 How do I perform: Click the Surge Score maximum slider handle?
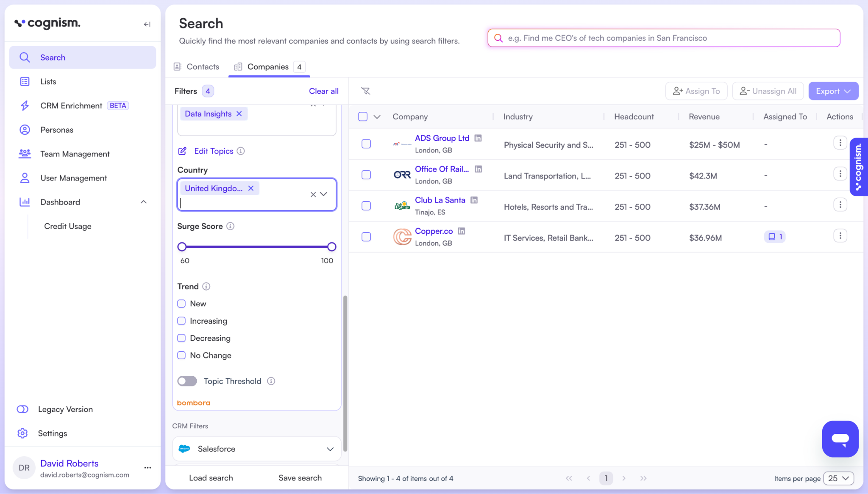click(x=332, y=247)
